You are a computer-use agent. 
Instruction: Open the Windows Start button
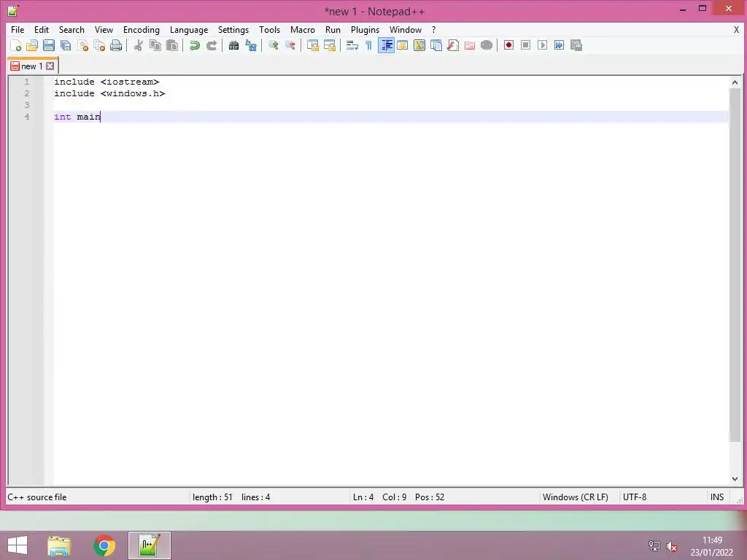18,545
